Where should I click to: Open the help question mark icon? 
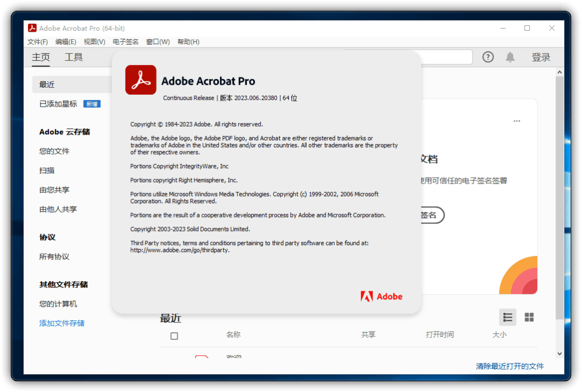(x=488, y=57)
